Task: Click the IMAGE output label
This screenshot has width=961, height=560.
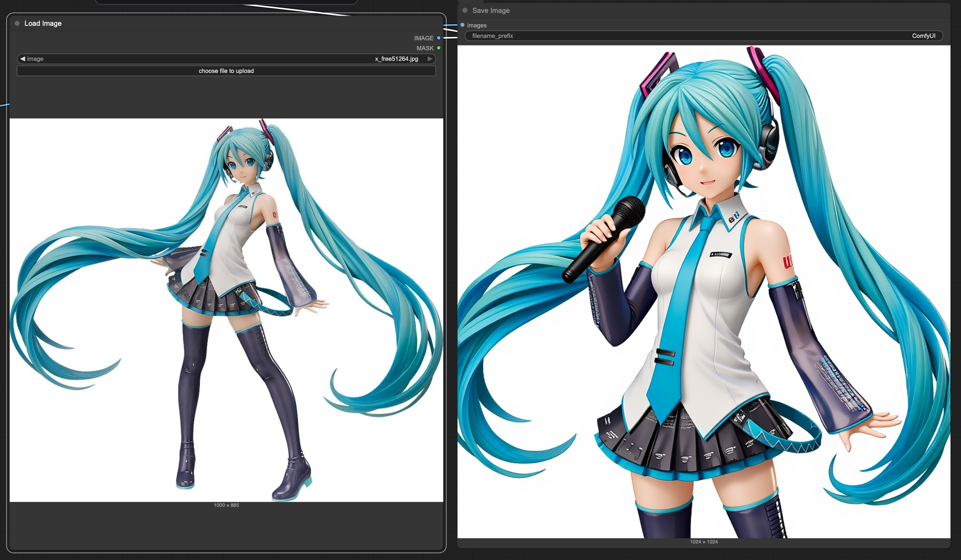Action: click(x=424, y=38)
